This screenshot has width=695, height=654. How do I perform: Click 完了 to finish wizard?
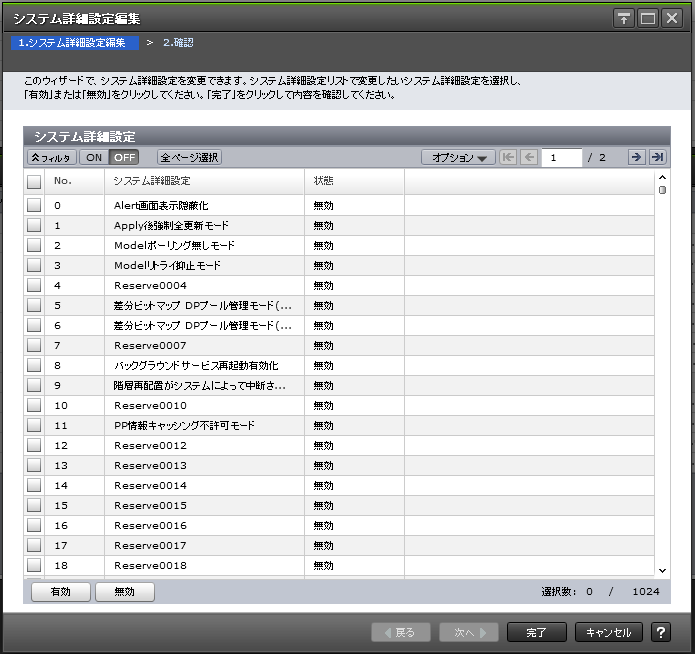pyautogui.click(x=536, y=632)
